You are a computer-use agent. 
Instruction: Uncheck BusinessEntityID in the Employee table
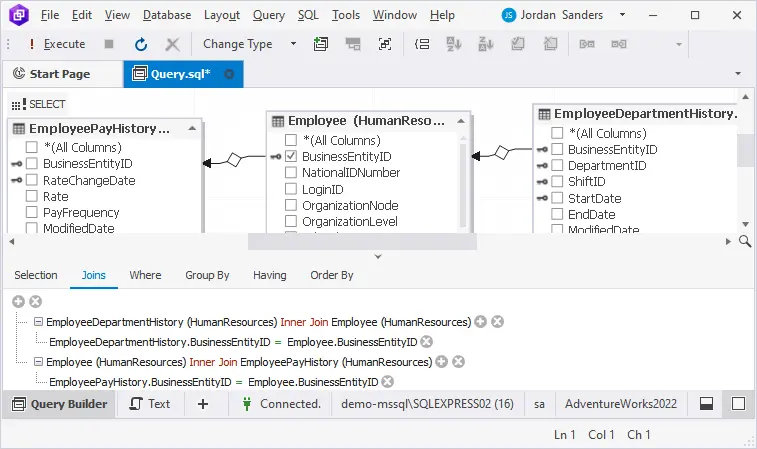pyautogui.click(x=291, y=157)
